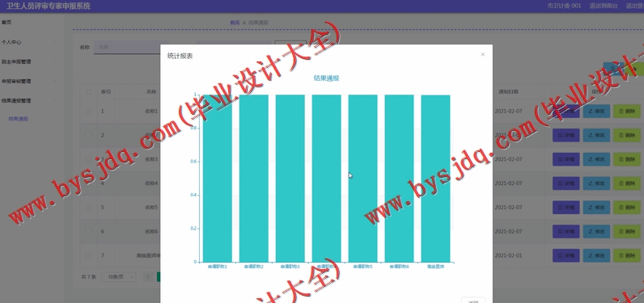Open 申报审核管理 menu in sidebar
Screen dimensions: 644x303
coord(16,81)
